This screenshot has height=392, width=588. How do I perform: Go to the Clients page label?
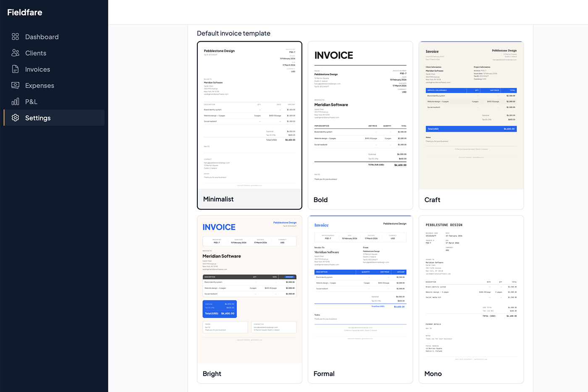point(36,53)
